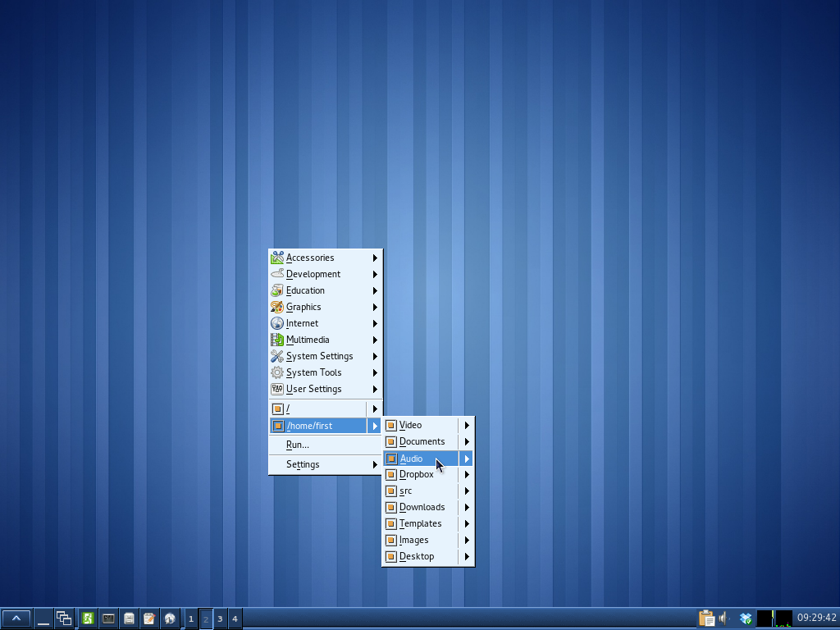This screenshot has height=630, width=840.
Task: Click the clipboard manager tray icon
Action: 706,619
